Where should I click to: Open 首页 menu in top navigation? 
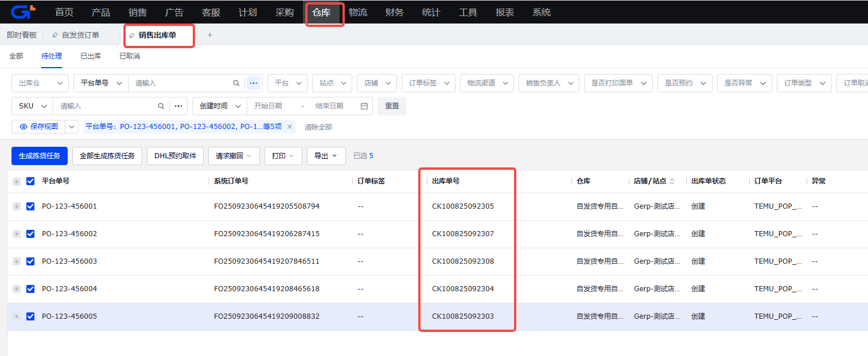click(x=64, y=12)
